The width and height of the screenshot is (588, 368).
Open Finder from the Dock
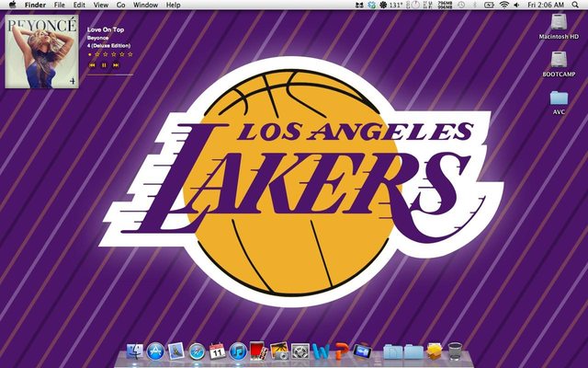135,351
